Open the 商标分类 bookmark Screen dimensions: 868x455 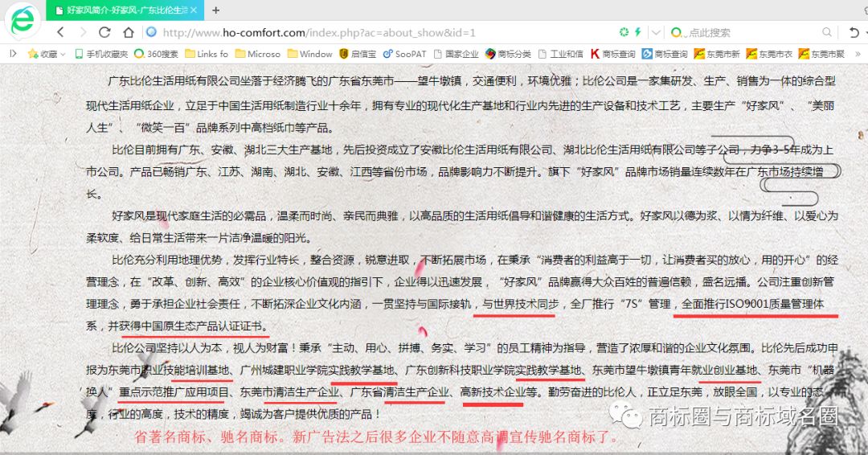point(508,54)
